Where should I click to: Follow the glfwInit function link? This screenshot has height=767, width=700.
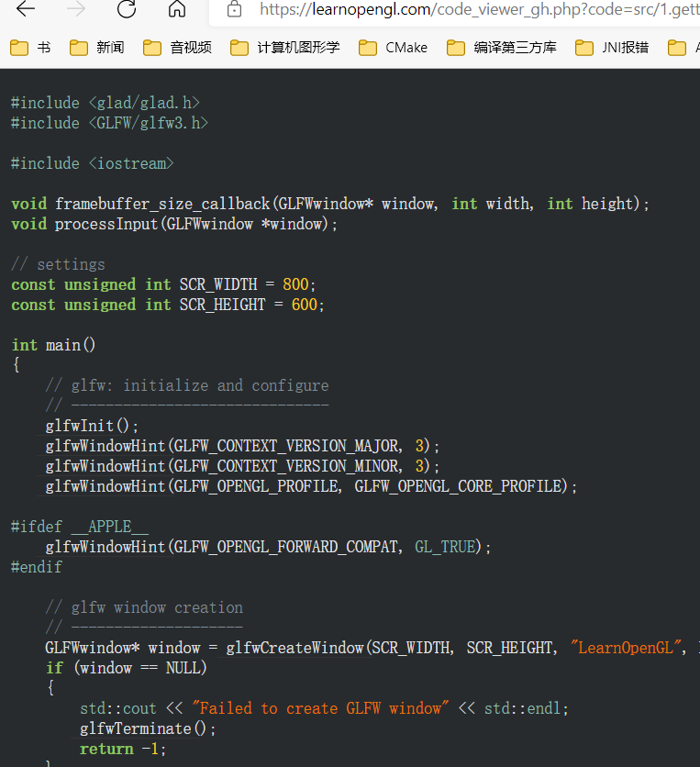(x=79, y=426)
